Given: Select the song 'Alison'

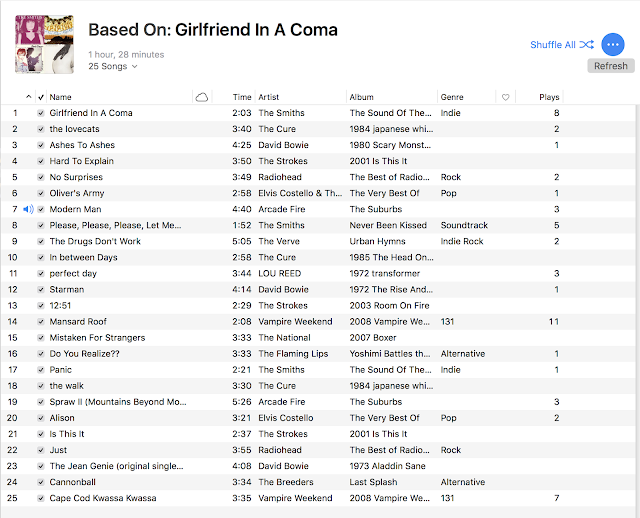Looking at the screenshot, I should pos(62,418).
